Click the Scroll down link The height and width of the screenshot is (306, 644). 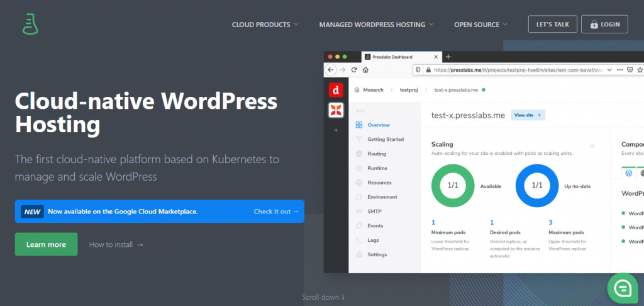pos(324,297)
